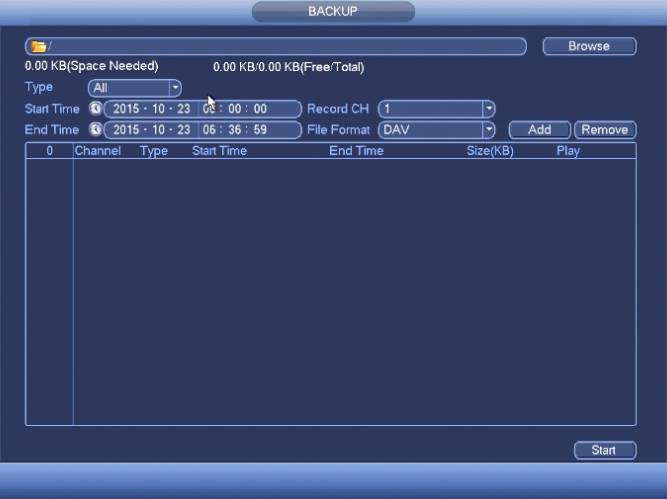This screenshot has height=499, width=667.
Task: Click the Remove button
Action: point(605,130)
